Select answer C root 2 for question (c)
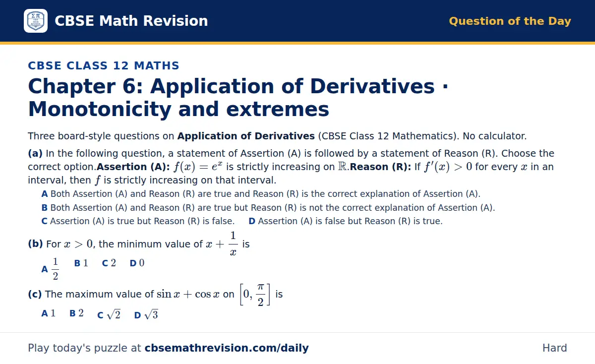595x364 pixels. [x=109, y=314]
